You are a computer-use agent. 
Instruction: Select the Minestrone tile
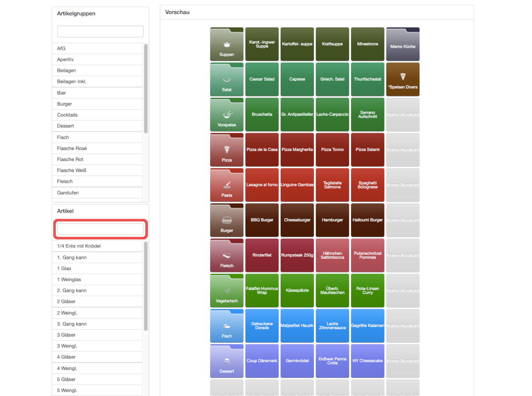pos(368,44)
